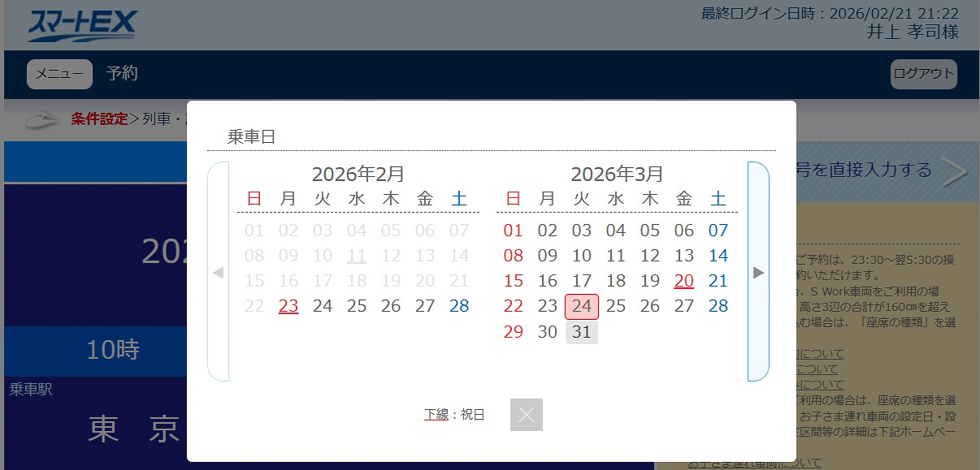Select March 11 date
The width and height of the screenshot is (980, 470).
(616, 256)
